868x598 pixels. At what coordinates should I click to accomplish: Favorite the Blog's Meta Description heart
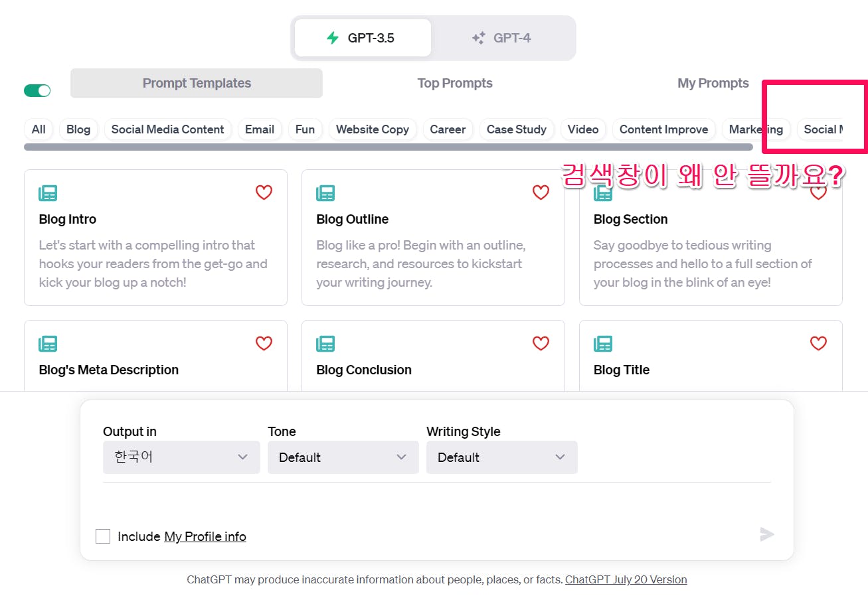click(264, 343)
